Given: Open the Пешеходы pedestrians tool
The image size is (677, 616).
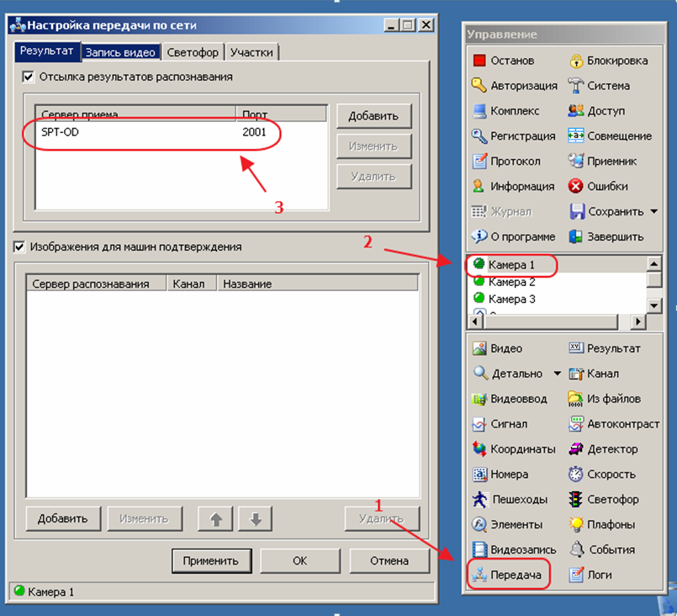Looking at the screenshot, I should pyautogui.click(x=479, y=500).
